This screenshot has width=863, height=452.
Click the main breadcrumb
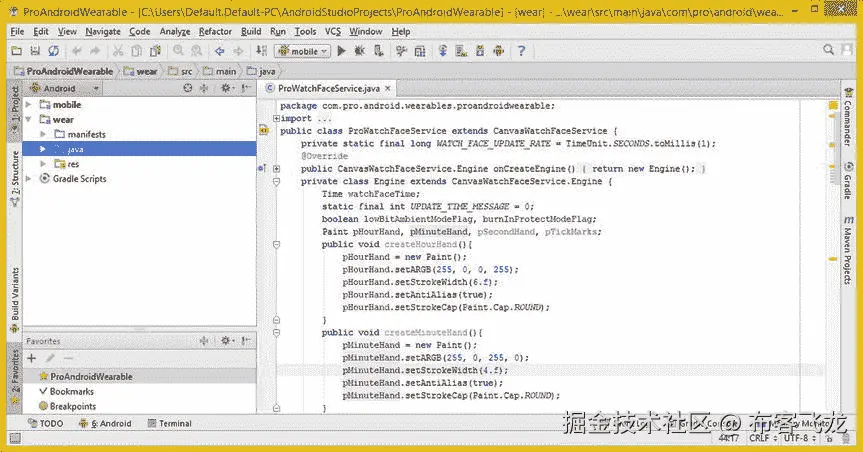(220, 71)
